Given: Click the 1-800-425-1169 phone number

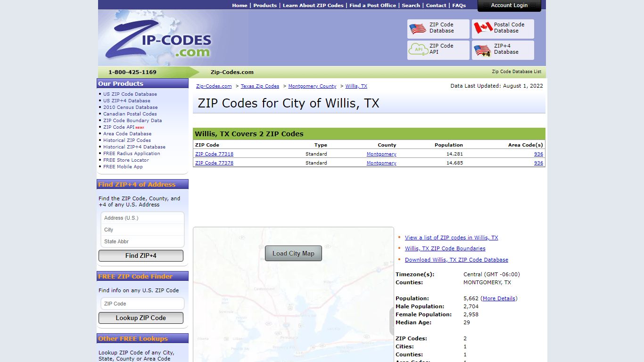Looking at the screenshot, I should (x=132, y=72).
